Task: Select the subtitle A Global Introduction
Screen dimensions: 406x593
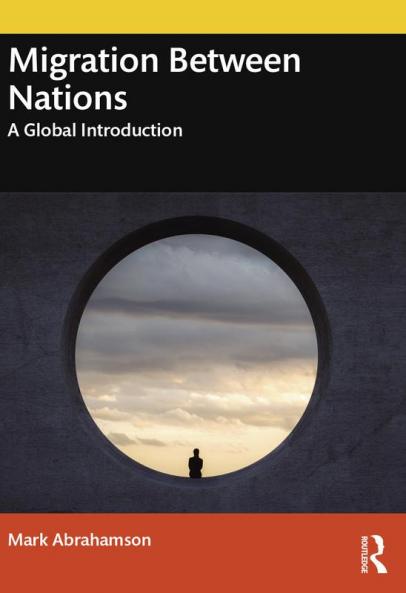Action: tap(95, 130)
